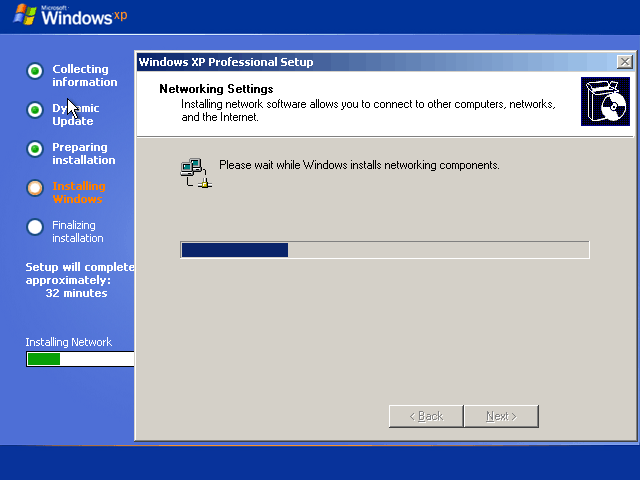Click the Finalizing installation step indicator
Image resolution: width=640 pixels, height=480 pixels.
pos(35,227)
